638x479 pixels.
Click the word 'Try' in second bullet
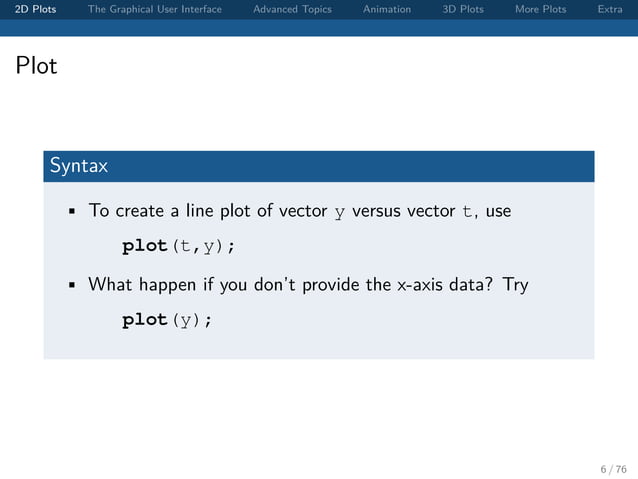pos(516,285)
